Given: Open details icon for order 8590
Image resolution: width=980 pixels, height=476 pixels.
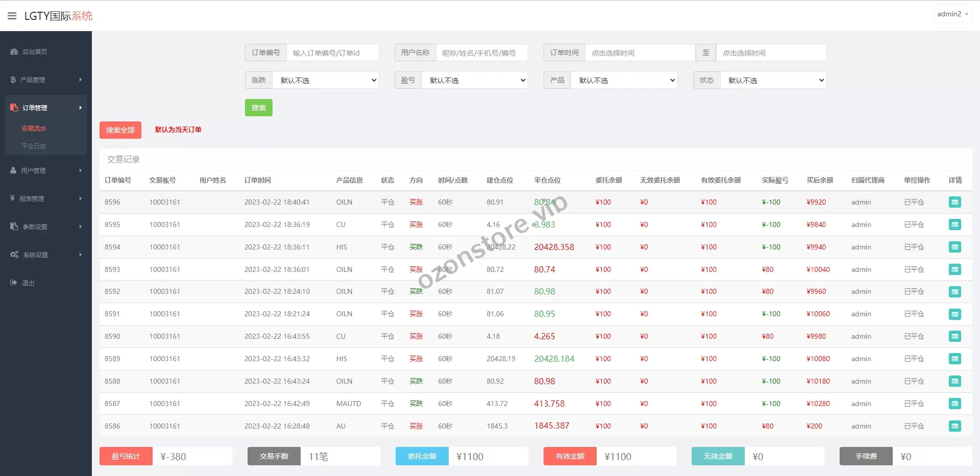Looking at the screenshot, I should coord(954,336).
